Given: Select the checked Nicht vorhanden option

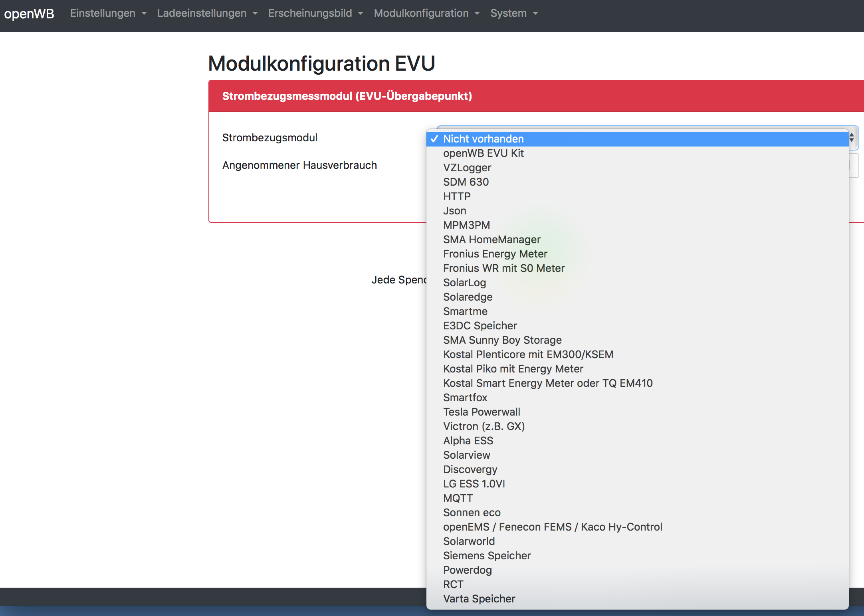Looking at the screenshot, I should [483, 139].
